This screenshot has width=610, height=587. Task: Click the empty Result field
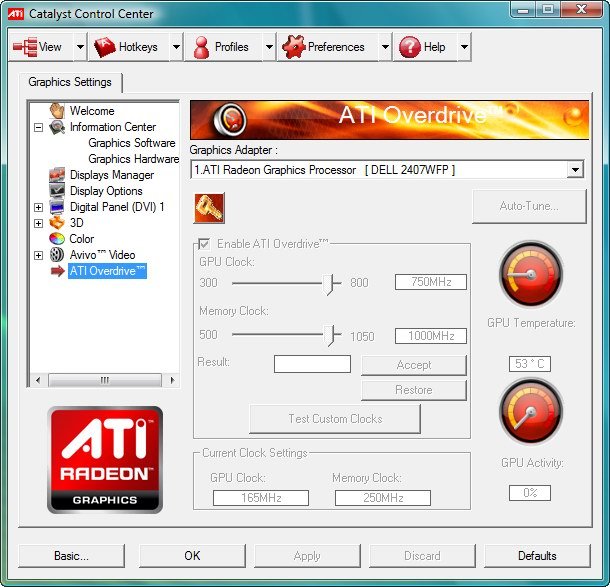coord(312,364)
